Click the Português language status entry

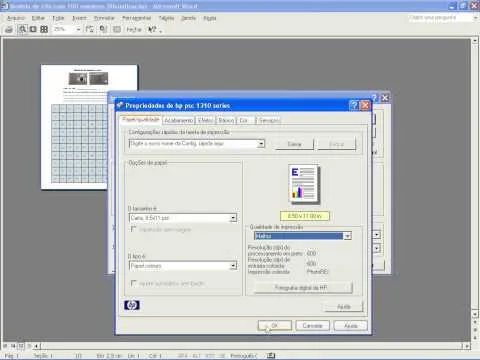point(244,356)
